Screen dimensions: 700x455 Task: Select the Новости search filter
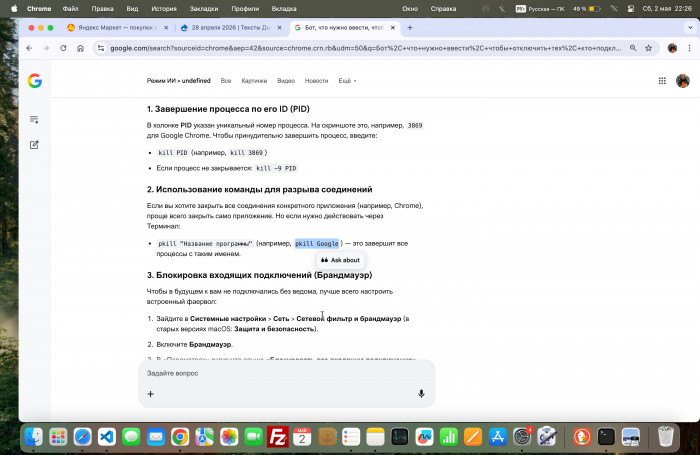coord(317,81)
